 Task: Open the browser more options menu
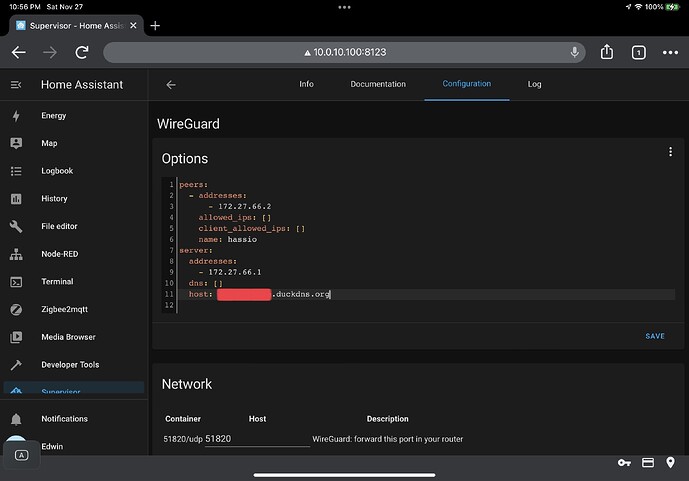670,52
